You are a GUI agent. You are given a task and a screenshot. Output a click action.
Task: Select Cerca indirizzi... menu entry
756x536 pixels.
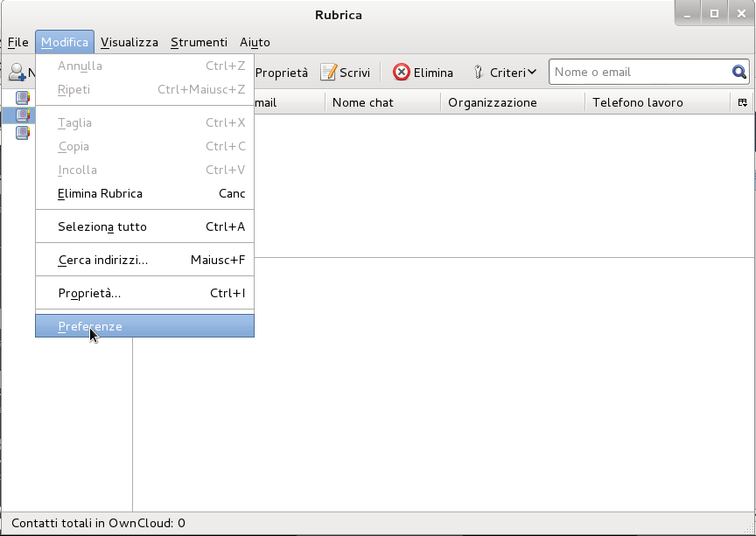pos(102,260)
